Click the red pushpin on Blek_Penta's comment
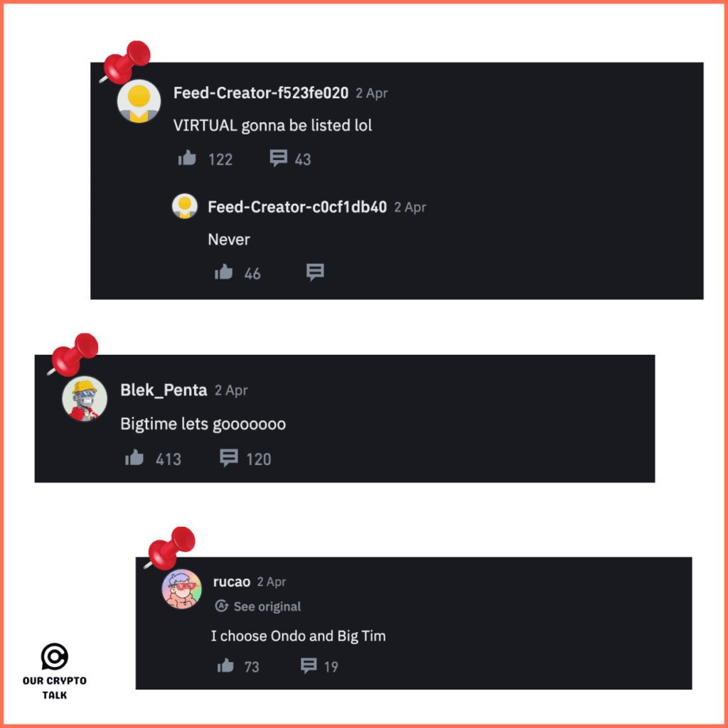728x728 pixels. point(73,354)
